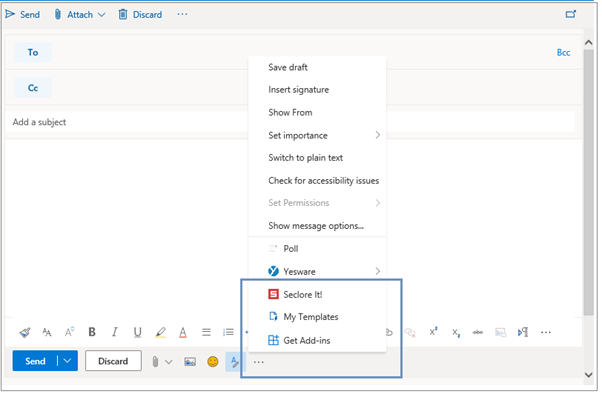Screen dimensions: 602x394
Task: Click the Seclore It! add-in icon
Action: pos(273,295)
